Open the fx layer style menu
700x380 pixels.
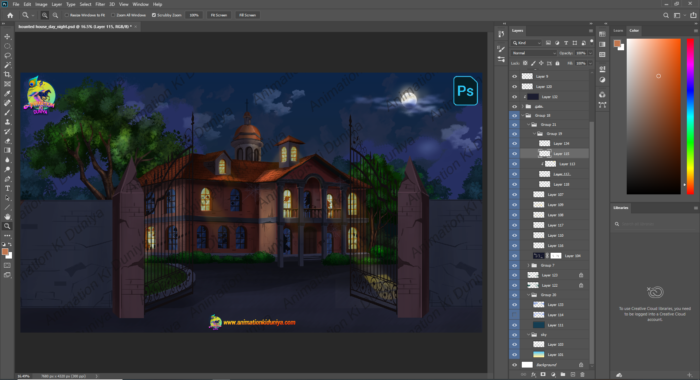[x=533, y=375]
